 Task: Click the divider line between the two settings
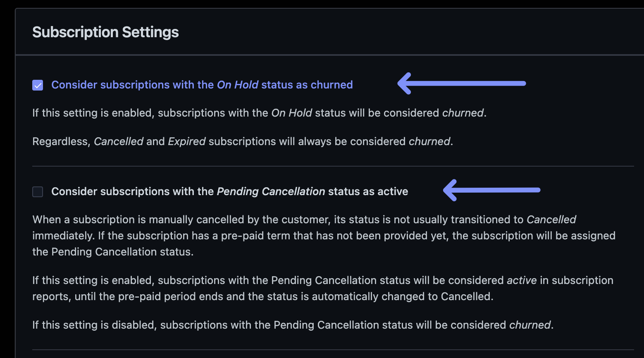[333, 166]
